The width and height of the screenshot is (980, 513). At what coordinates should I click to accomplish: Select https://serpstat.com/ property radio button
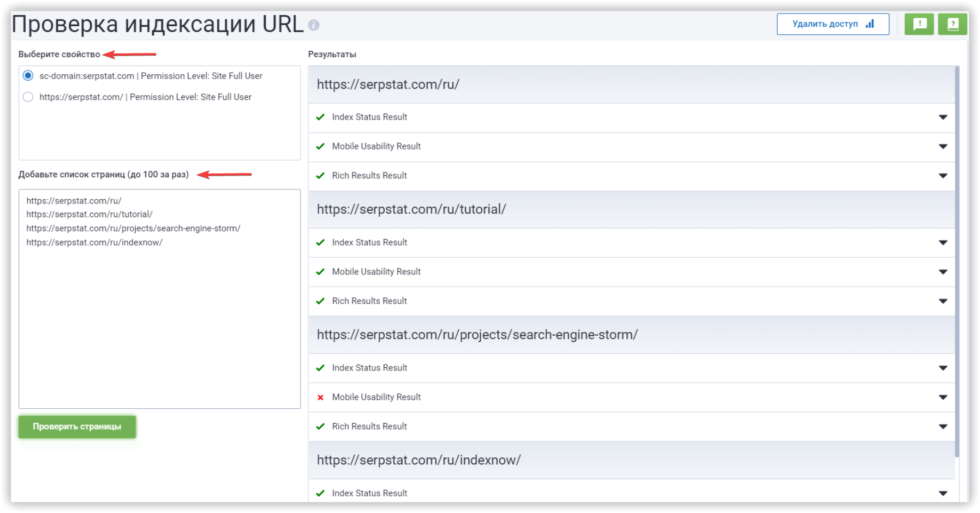pyautogui.click(x=28, y=97)
